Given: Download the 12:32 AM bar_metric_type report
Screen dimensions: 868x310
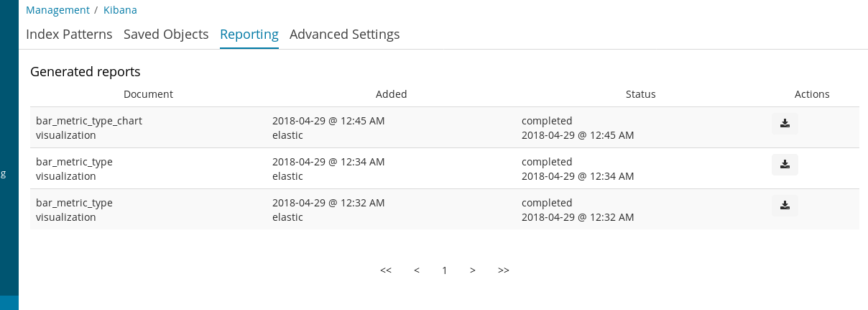Looking at the screenshot, I should click(x=785, y=206).
